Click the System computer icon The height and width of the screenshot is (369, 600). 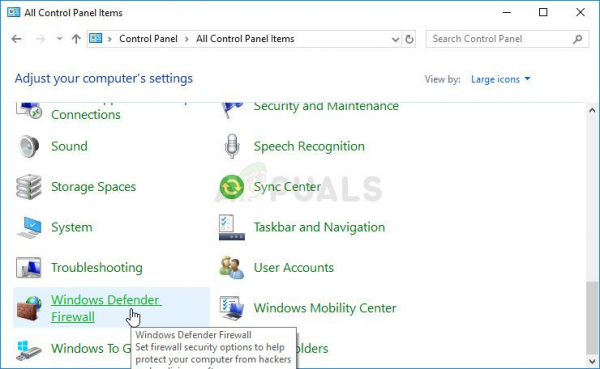click(29, 227)
